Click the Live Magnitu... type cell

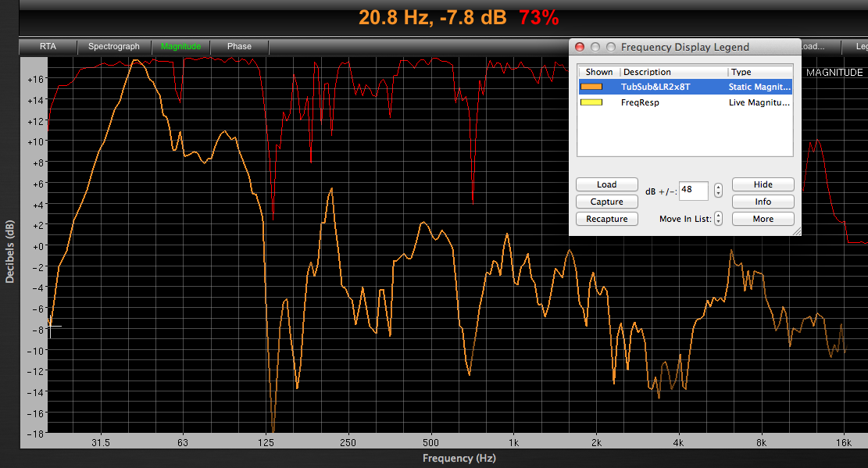759,102
